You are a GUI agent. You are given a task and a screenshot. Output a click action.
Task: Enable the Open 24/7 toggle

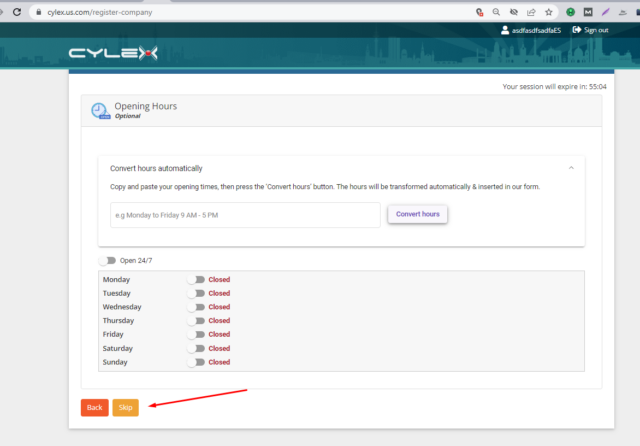tap(107, 261)
